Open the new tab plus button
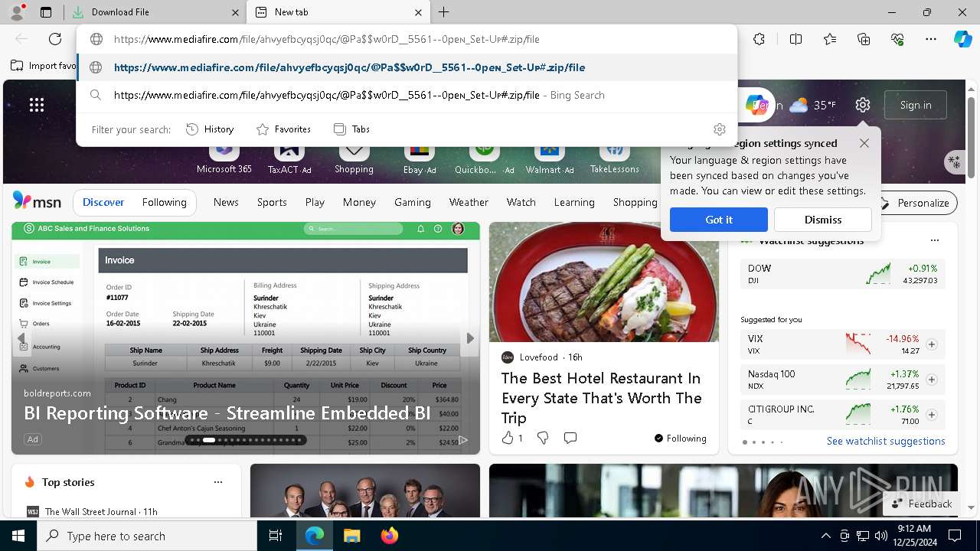 444,12
